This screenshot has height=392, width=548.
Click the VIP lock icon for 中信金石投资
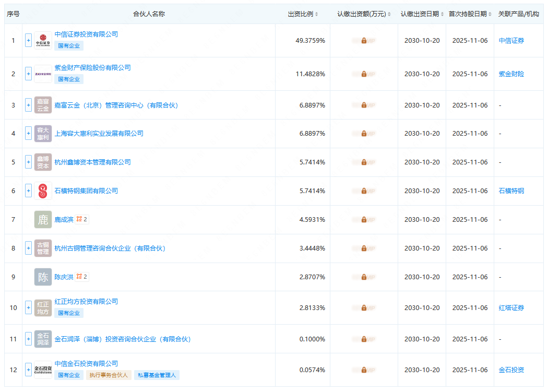click(x=364, y=370)
